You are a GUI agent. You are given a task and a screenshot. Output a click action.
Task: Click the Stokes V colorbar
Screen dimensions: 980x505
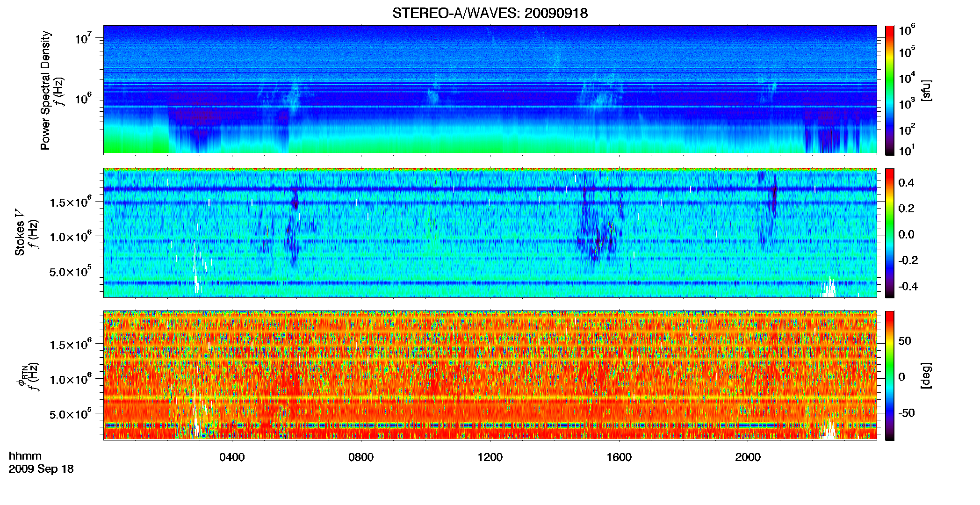[x=889, y=233]
